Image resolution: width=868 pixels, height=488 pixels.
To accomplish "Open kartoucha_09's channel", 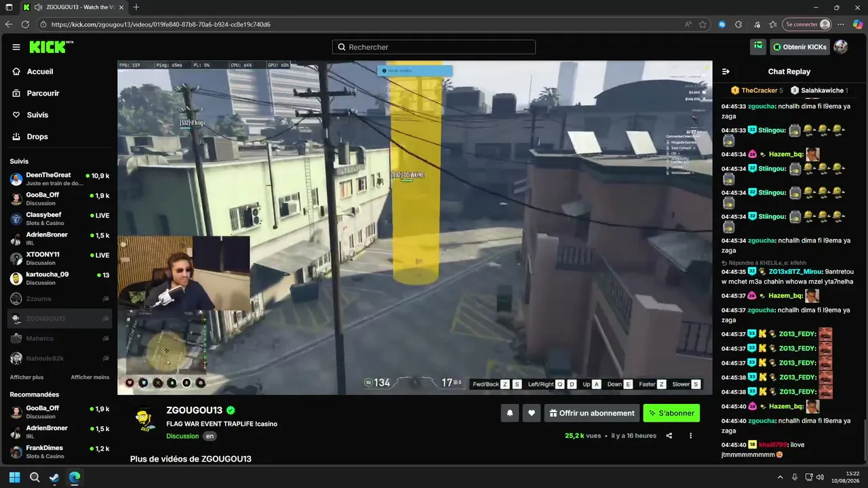I will [x=60, y=279].
